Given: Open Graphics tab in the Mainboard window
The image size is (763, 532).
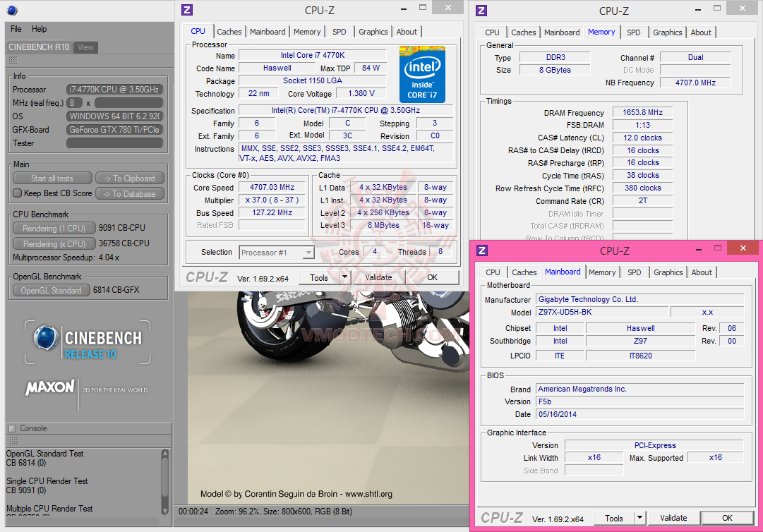Looking at the screenshot, I should coord(668,272).
